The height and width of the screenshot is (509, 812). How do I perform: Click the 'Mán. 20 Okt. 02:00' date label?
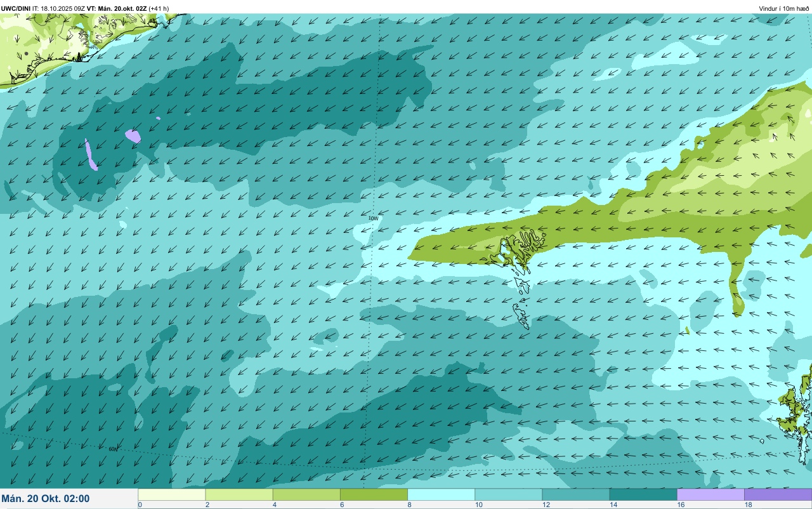coord(46,499)
